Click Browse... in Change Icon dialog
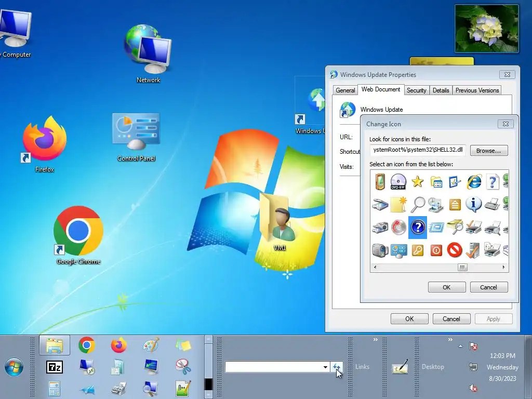 tap(488, 151)
